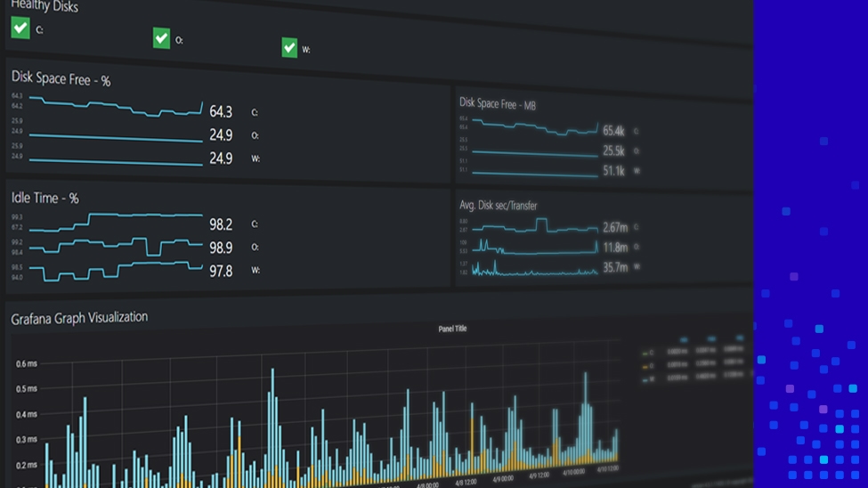Collapse the Grafana Graph Visualization row

tap(79, 318)
